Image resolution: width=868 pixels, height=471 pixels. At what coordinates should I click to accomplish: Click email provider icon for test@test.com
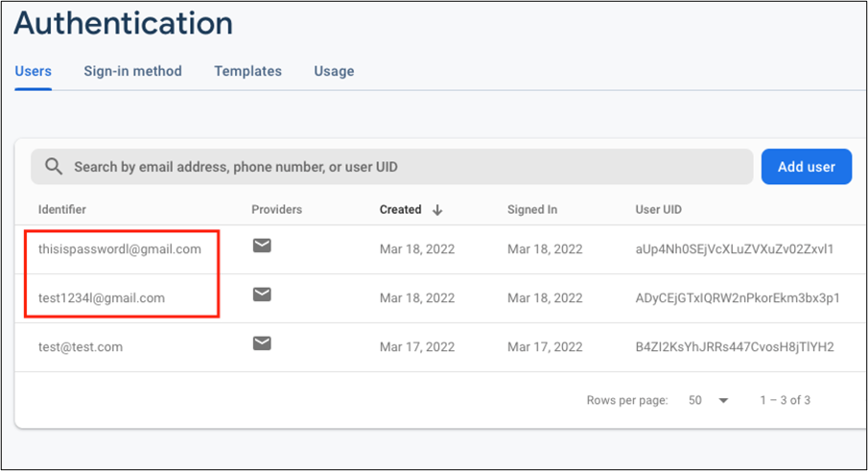tap(262, 344)
